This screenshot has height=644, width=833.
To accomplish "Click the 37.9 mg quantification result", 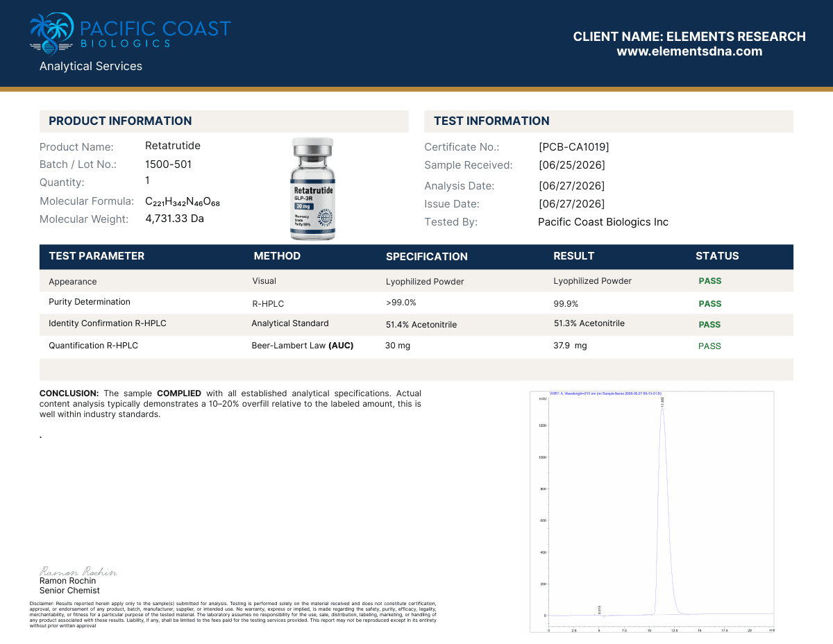I will (570, 346).
